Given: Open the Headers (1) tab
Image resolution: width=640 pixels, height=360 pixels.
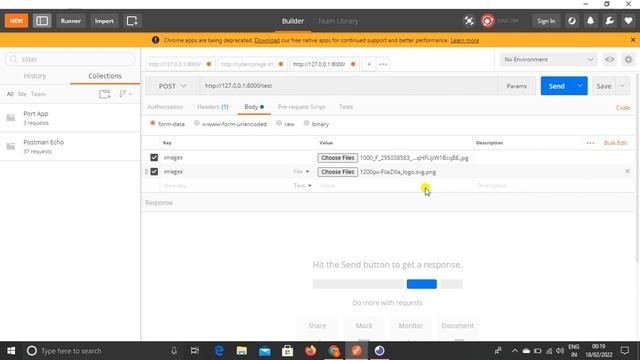Looking at the screenshot, I should click(213, 107).
